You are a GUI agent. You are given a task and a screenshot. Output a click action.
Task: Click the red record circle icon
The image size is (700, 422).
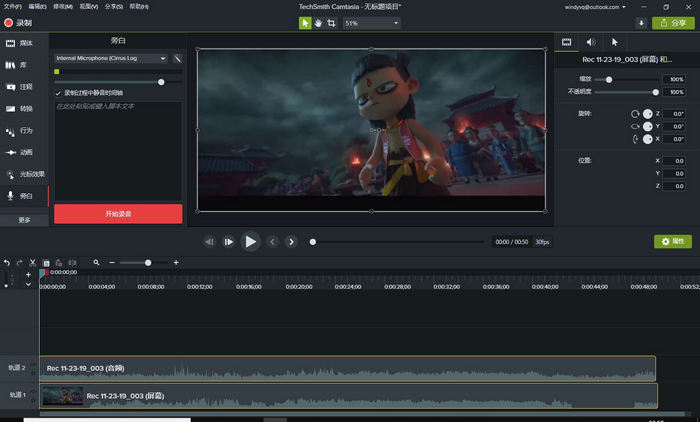pyautogui.click(x=8, y=22)
